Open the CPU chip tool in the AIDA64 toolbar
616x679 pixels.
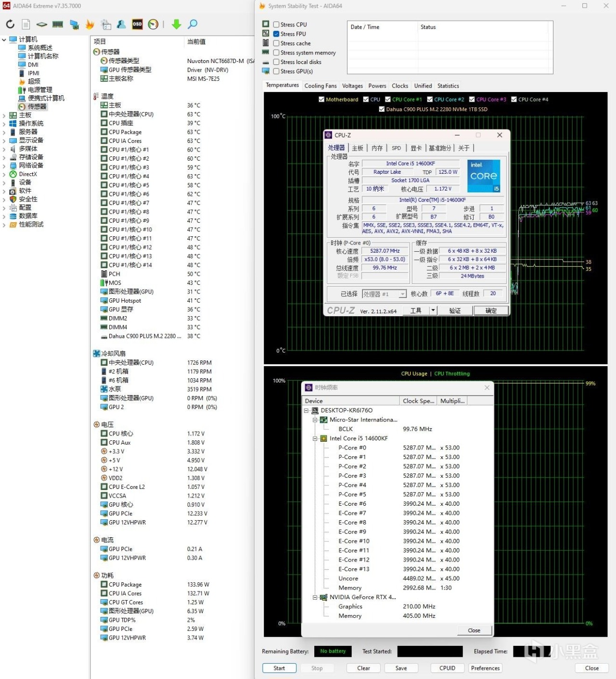point(42,24)
